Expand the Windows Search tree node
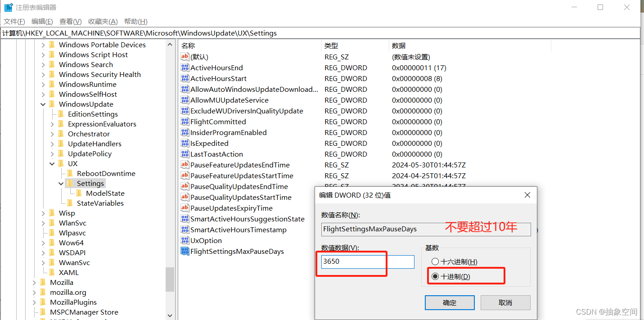This screenshot has width=644, height=320. (x=43, y=64)
